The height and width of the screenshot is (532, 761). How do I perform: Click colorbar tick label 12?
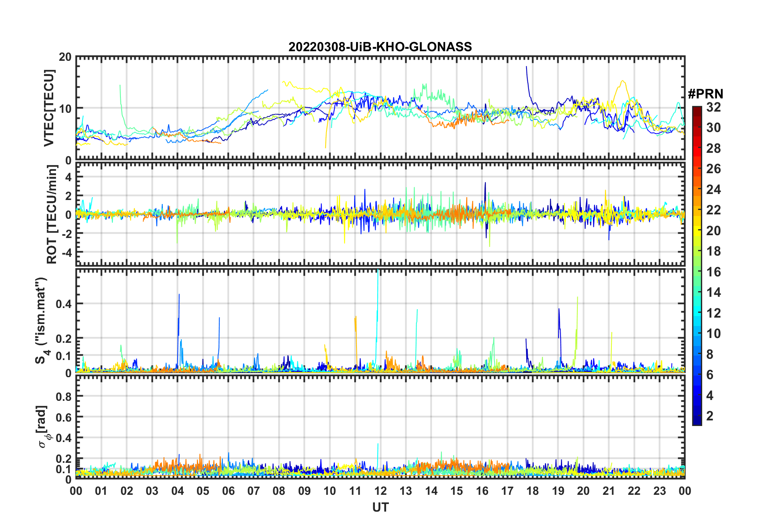[x=713, y=313]
